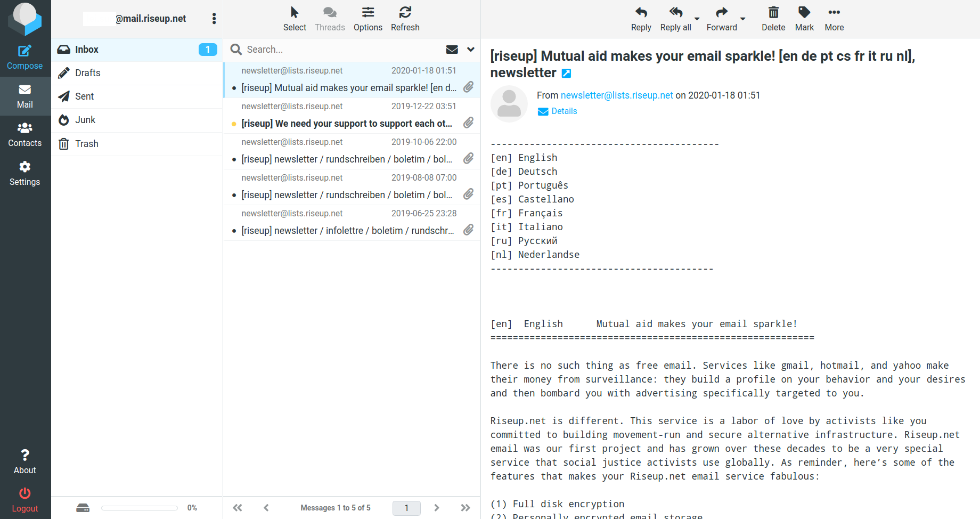Switch to the Mail section
Viewport: 980px width, 519px height.
click(x=25, y=96)
